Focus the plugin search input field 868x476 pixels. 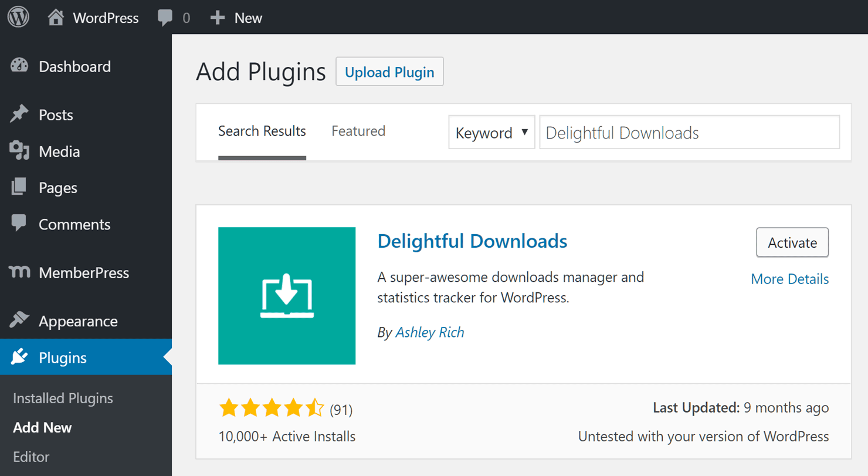(x=689, y=132)
